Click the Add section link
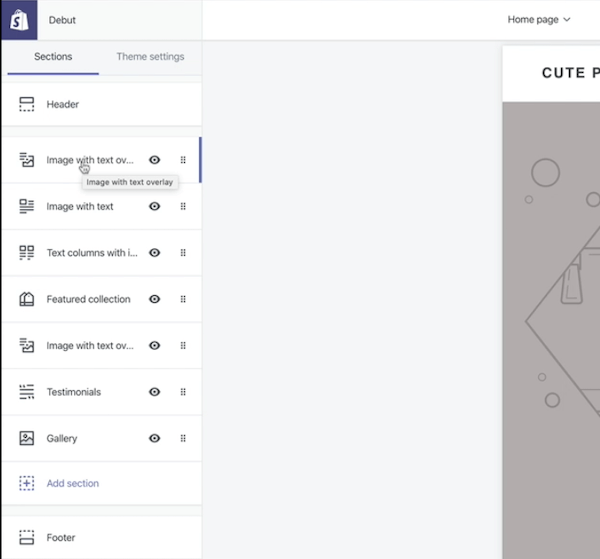 (72, 483)
